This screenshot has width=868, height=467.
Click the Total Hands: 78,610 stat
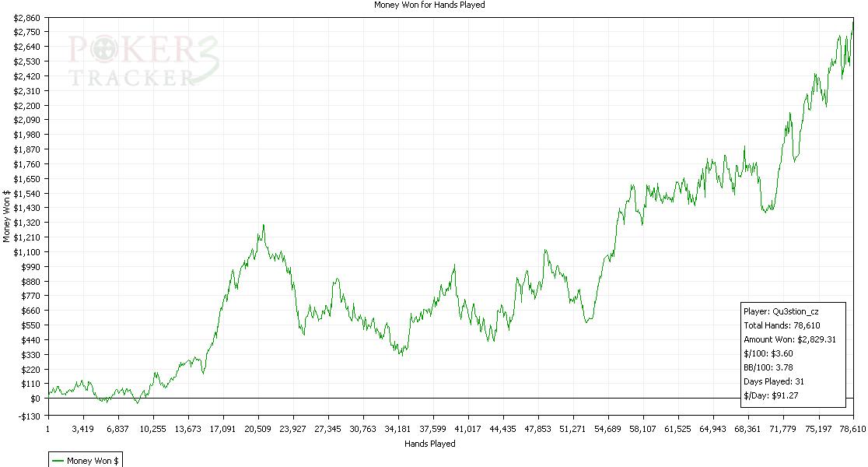point(782,325)
